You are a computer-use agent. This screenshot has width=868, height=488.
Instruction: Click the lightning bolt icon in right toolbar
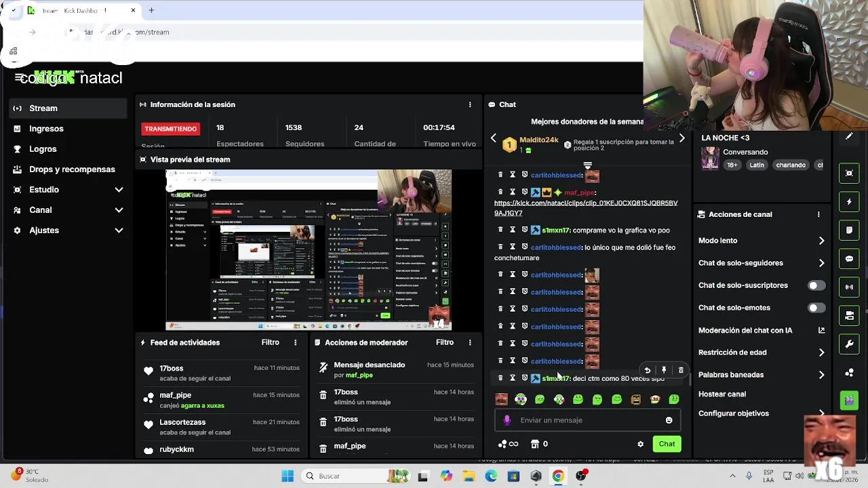click(x=849, y=202)
